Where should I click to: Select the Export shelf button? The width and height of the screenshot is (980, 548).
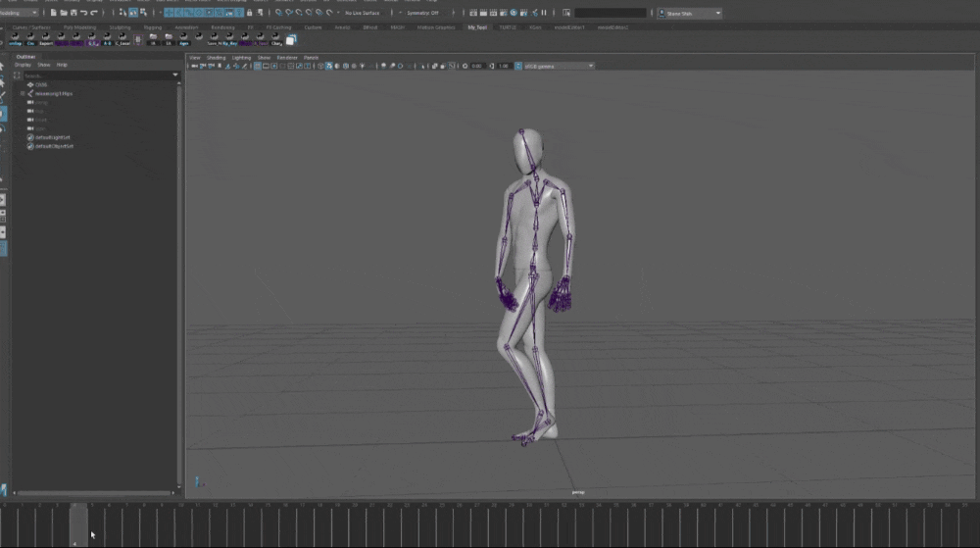pos(46,40)
